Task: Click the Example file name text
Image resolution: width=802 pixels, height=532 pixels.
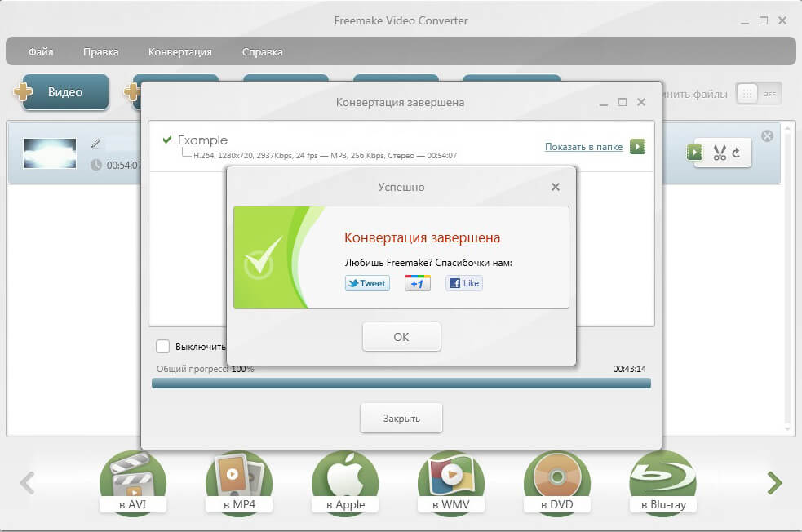Action: pos(202,140)
